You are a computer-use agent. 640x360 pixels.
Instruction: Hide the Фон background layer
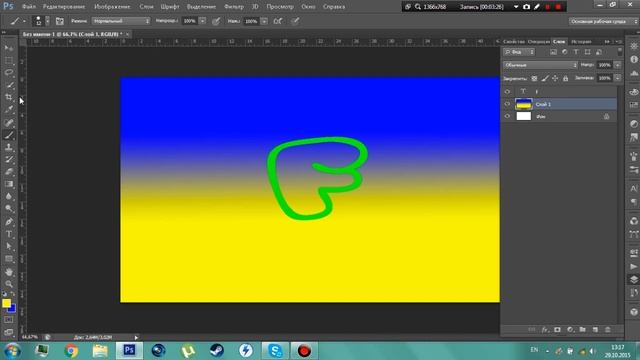click(x=507, y=116)
